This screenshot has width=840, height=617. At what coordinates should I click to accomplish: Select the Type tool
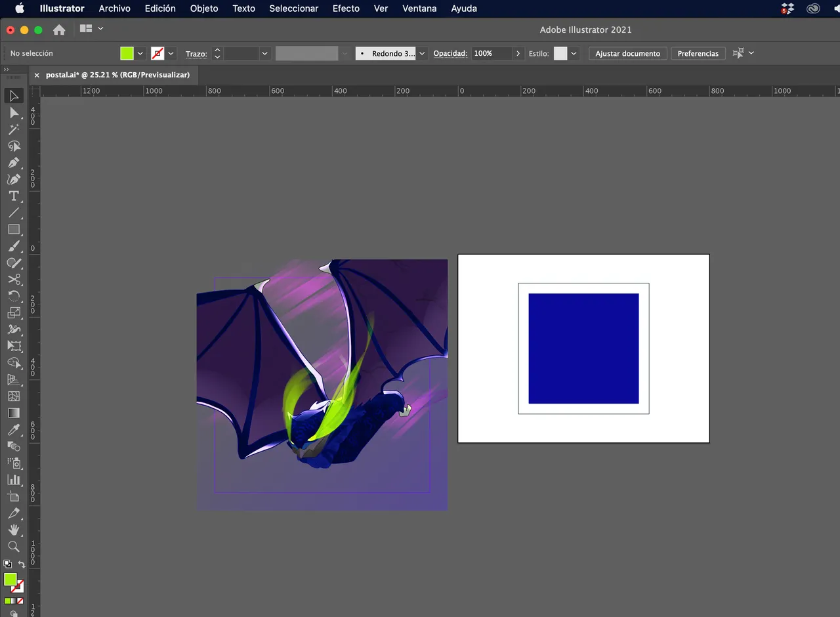[13, 196]
